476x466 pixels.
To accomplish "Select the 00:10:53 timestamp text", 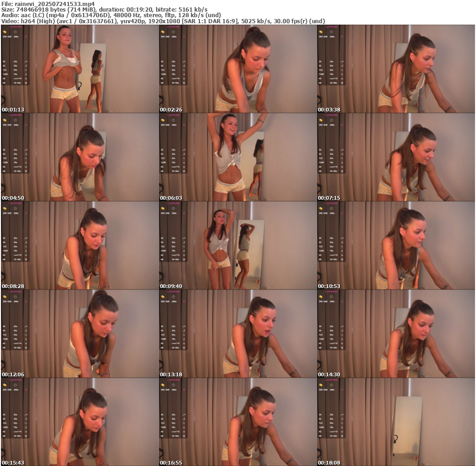I will coord(329,286).
